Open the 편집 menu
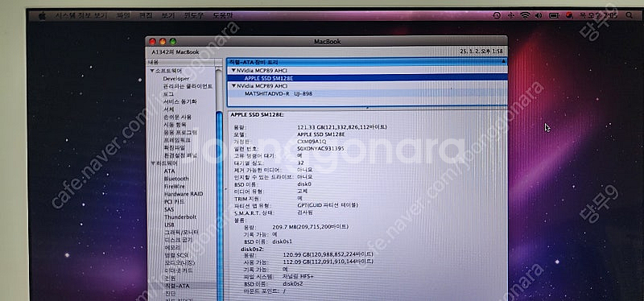 pyautogui.click(x=146, y=15)
